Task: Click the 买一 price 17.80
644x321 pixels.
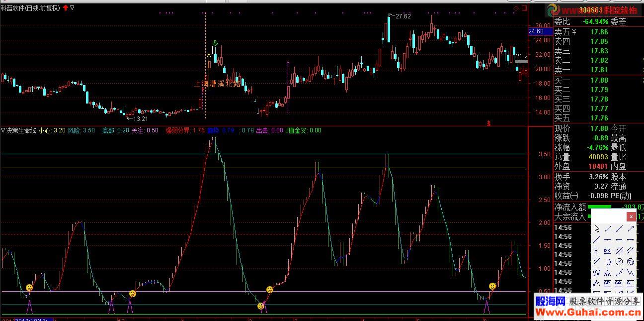Action: pyautogui.click(x=599, y=80)
